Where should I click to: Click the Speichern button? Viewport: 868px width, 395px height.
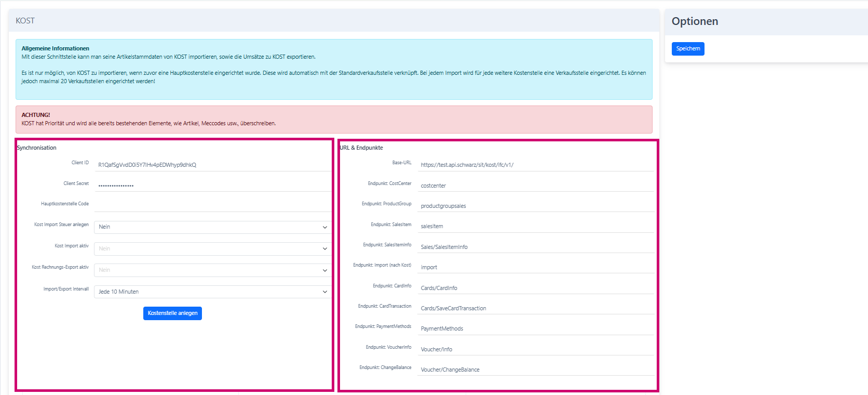(688, 49)
